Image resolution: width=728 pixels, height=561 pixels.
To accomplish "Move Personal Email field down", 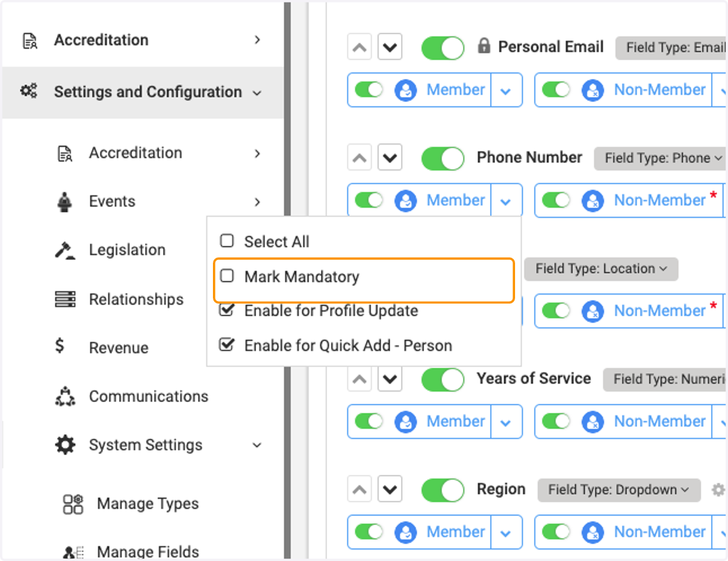I will pyautogui.click(x=390, y=47).
